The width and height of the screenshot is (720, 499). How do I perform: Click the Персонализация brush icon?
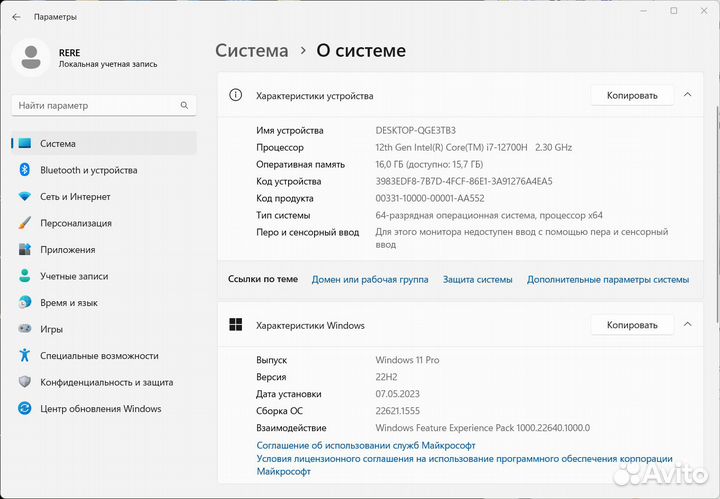(25, 223)
